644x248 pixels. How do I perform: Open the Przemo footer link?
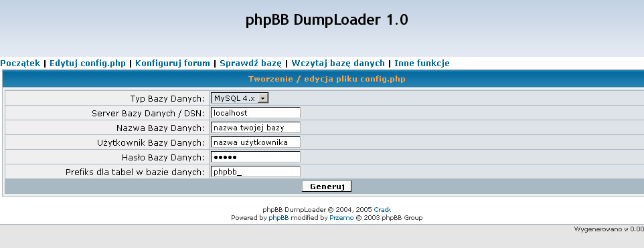341,218
